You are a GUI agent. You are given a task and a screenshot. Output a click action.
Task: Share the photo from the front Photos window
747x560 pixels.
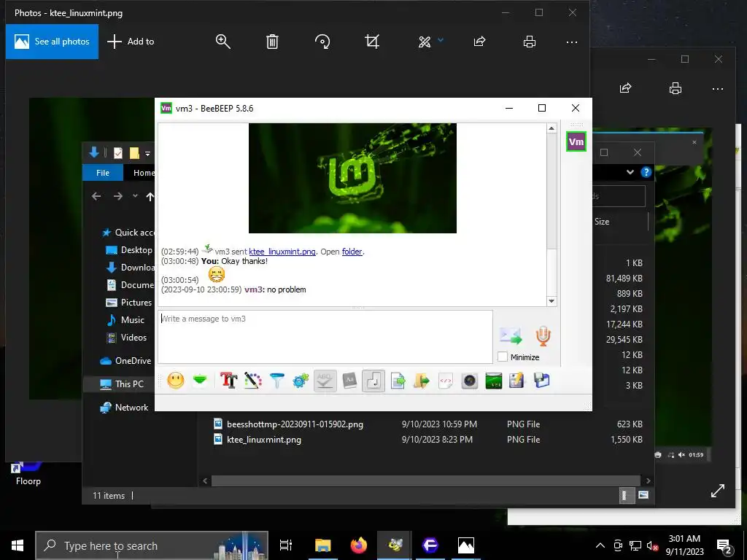(479, 42)
